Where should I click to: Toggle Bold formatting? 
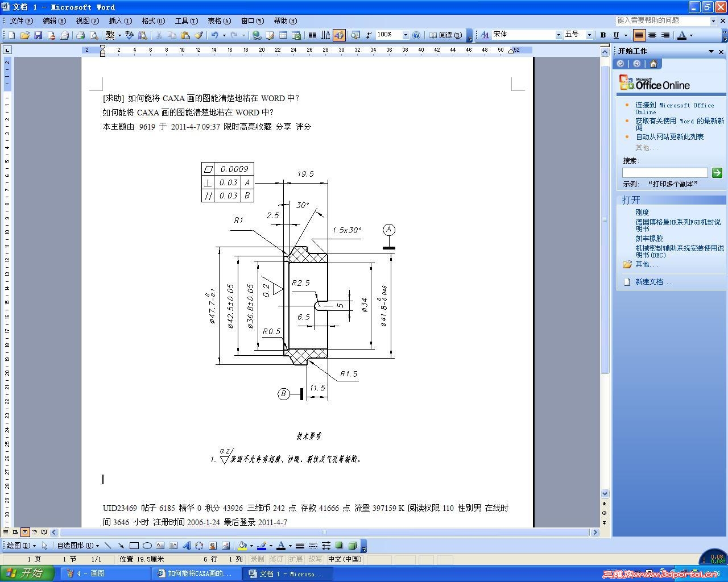[603, 35]
